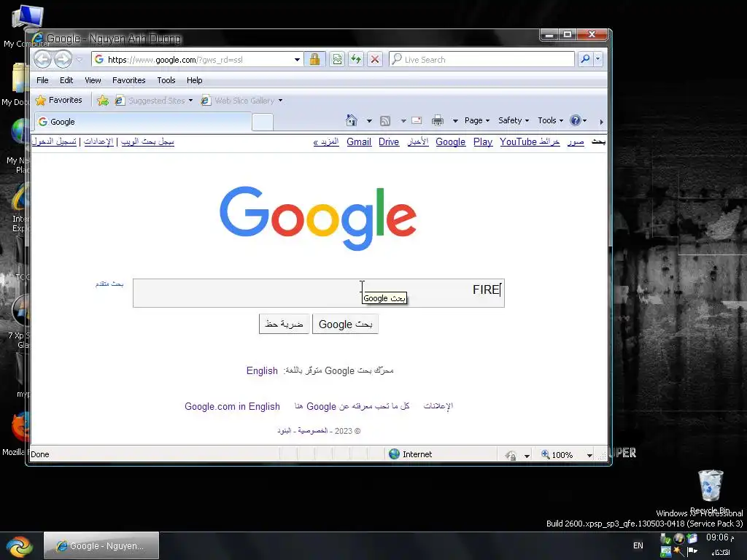747x560 pixels.
Task: Open the Gmail link
Action: [359, 142]
